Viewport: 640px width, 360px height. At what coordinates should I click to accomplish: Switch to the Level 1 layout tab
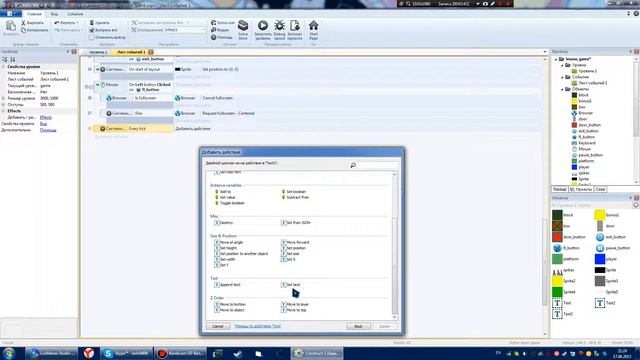point(97,52)
